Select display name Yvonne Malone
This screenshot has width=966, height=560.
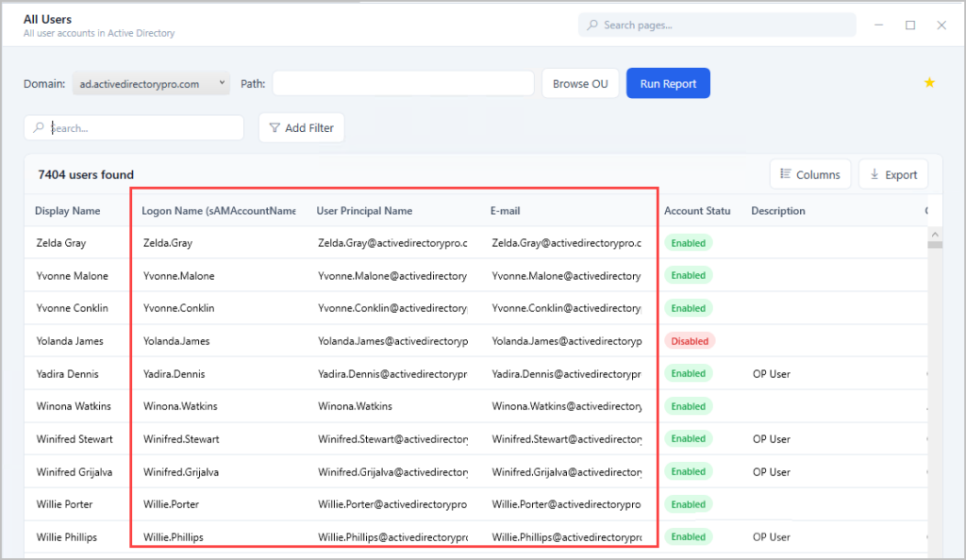pos(72,275)
